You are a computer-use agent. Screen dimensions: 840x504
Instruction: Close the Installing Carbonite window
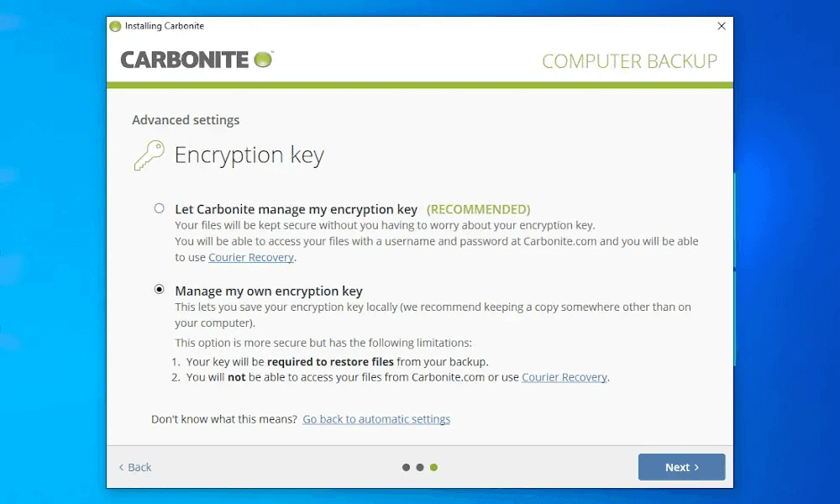point(721,26)
